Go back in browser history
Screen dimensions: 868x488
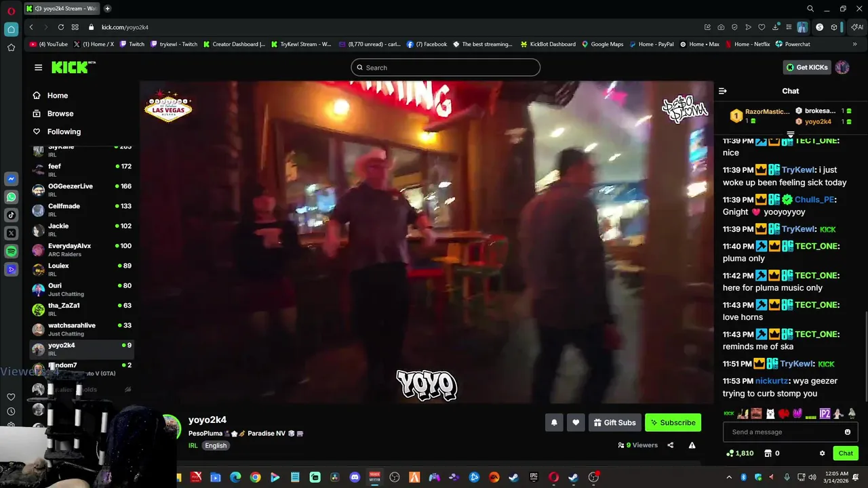tap(31, 27)
